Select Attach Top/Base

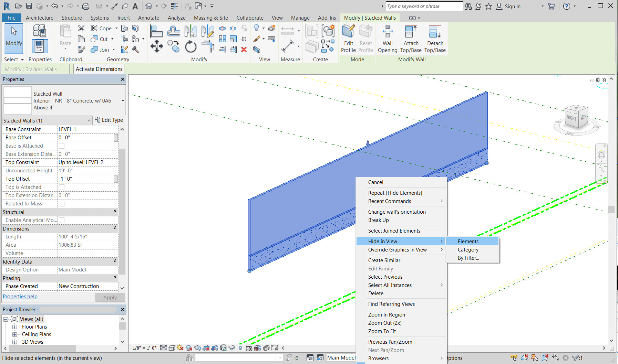pos(411,38)
